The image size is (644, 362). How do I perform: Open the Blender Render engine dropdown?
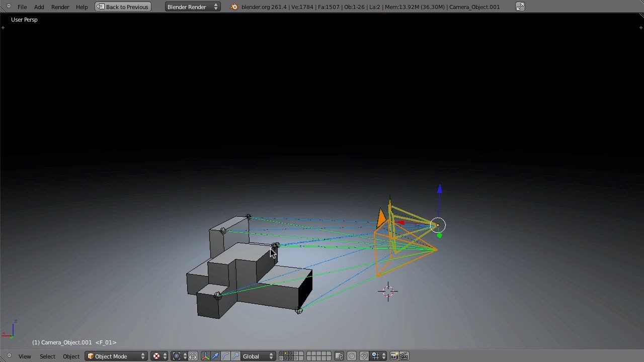[192, 7]
